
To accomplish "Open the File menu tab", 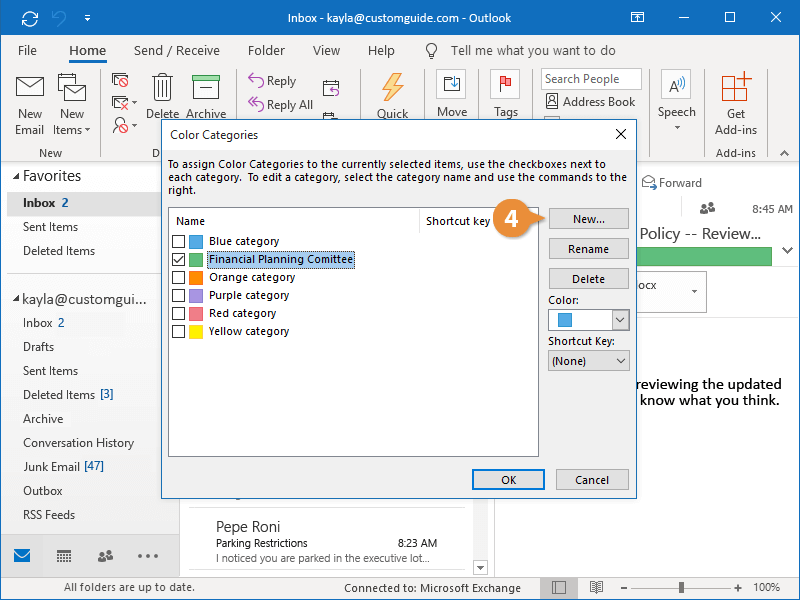I will pos(27,51).
